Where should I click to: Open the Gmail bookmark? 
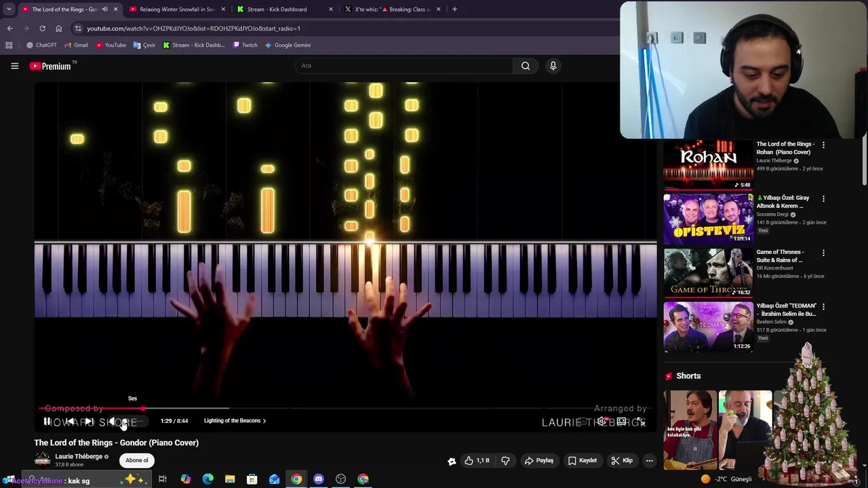click(x=76, y=45)
